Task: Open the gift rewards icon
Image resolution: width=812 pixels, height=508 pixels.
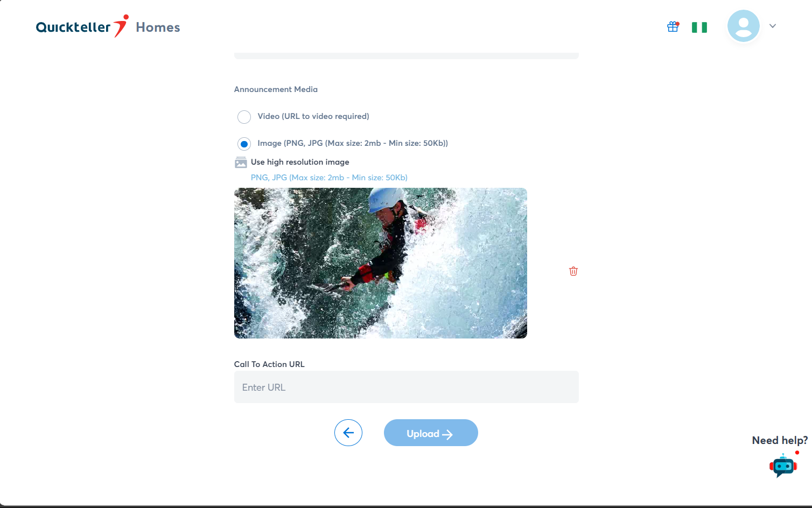Action: [673, 27]
